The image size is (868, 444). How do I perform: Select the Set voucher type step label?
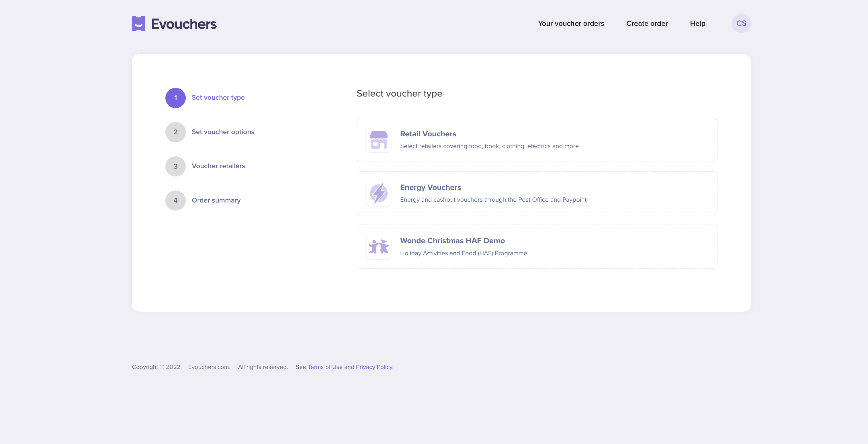(218, 98)
